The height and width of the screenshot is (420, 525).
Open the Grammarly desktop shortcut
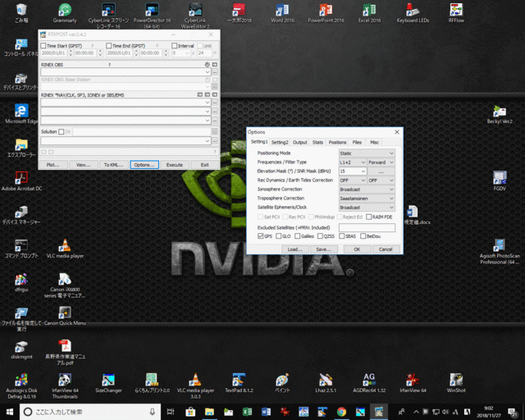tap(65, 13)
